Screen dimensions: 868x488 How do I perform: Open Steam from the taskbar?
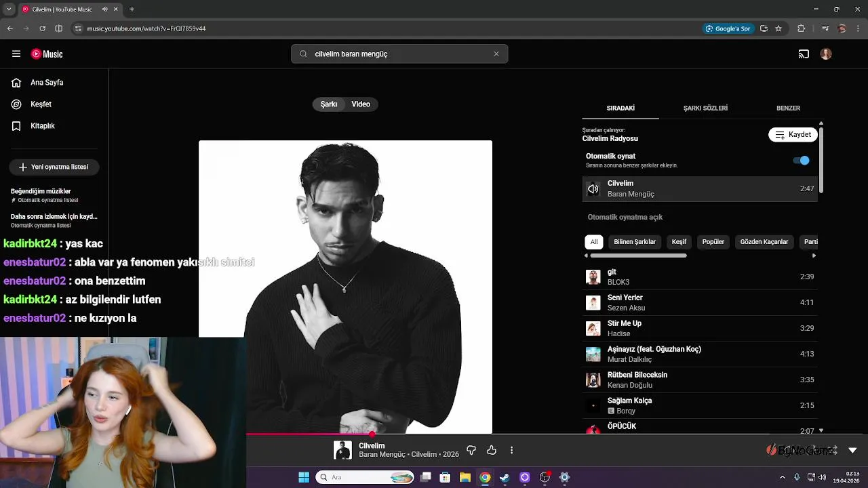(505, 478)
